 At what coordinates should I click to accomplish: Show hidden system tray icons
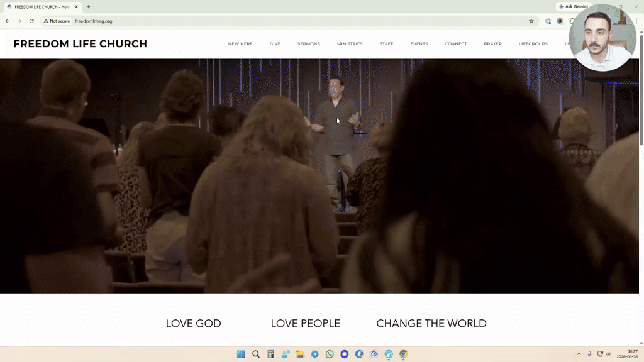point(579,354)
